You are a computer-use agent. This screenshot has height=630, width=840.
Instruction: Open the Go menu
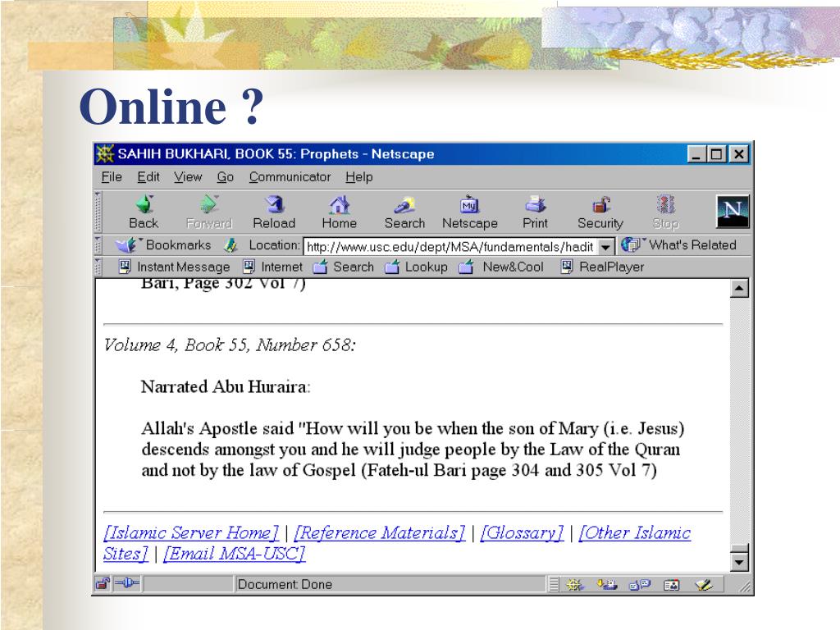click(x=225, y=177)
